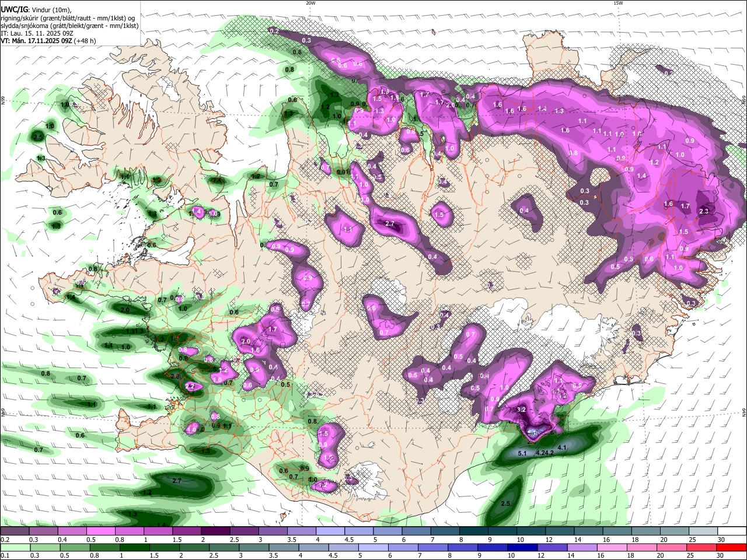Click the 'VT: Mán. 17.11.2025 09Z' valid time
747x560 pixels.
pos(36,41)
